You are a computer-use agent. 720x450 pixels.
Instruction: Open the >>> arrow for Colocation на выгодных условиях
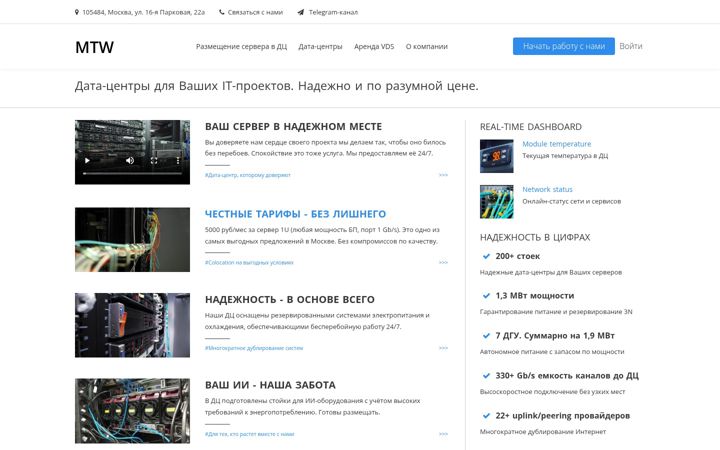443,263
